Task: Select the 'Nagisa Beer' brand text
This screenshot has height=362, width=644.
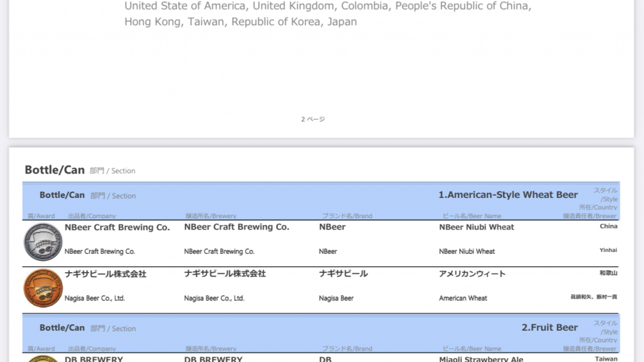Action: [x=336, y=298]
